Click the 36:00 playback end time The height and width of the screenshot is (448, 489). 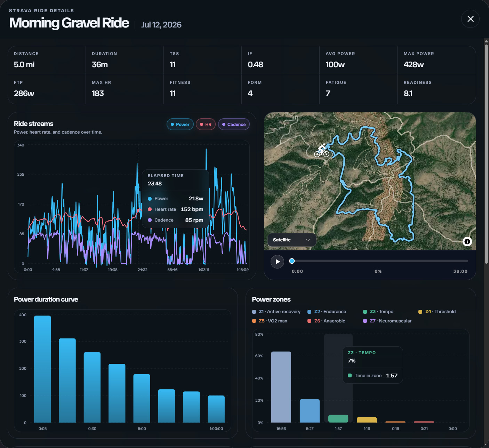pyautogui.click(x=460, y=271)
